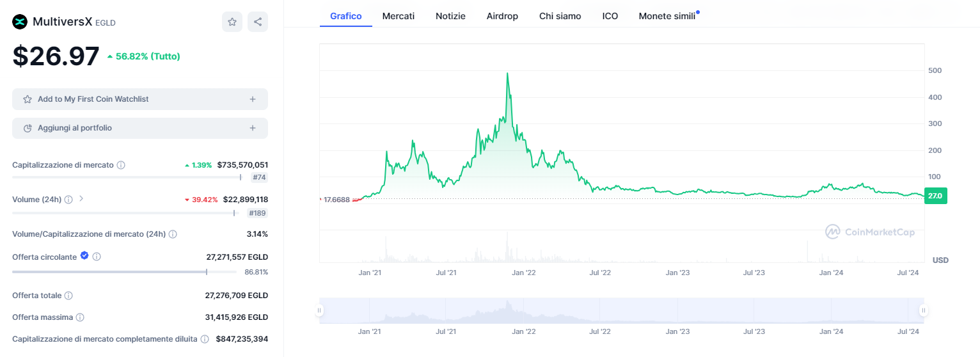The width and height of the screenshot is (980, 357).
Task: Click info icon beside Volume (24h)
Action: click(x=68, y=200)
